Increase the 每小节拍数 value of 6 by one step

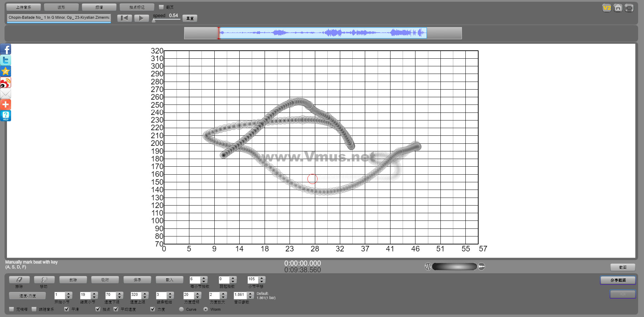[x=204, y=278]
